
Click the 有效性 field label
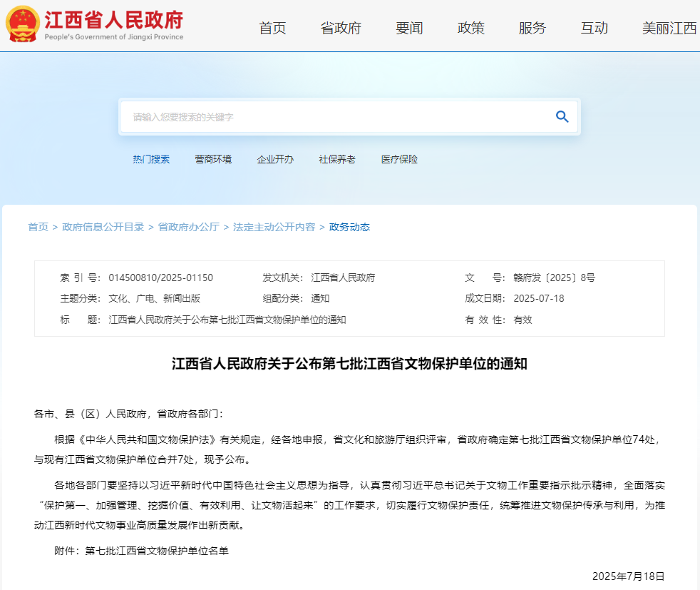(485, 320)
